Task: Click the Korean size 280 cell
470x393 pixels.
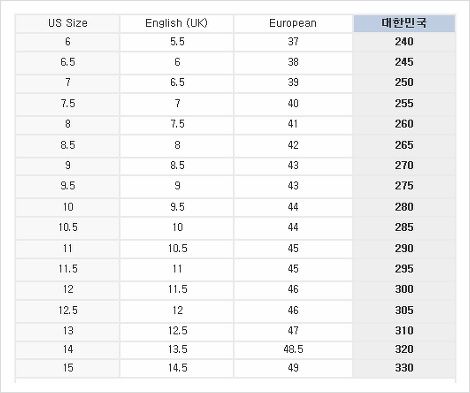Action: (404, 207)
